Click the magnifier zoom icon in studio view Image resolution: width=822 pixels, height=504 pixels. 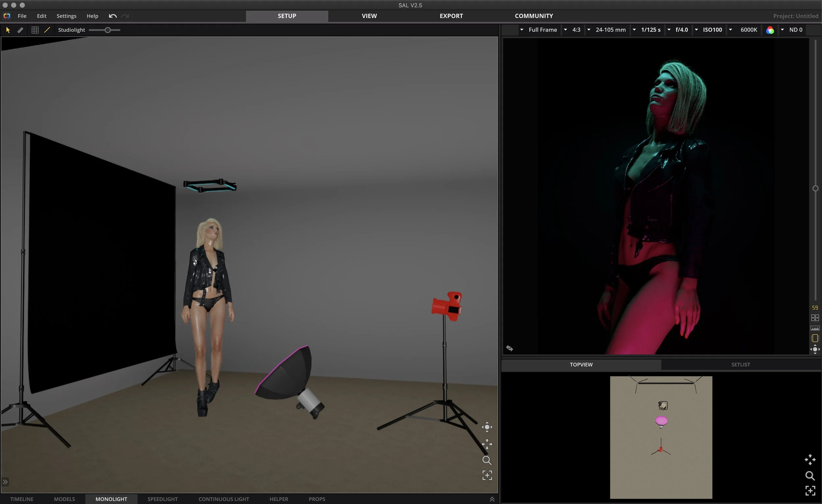(x=487, y=460)
